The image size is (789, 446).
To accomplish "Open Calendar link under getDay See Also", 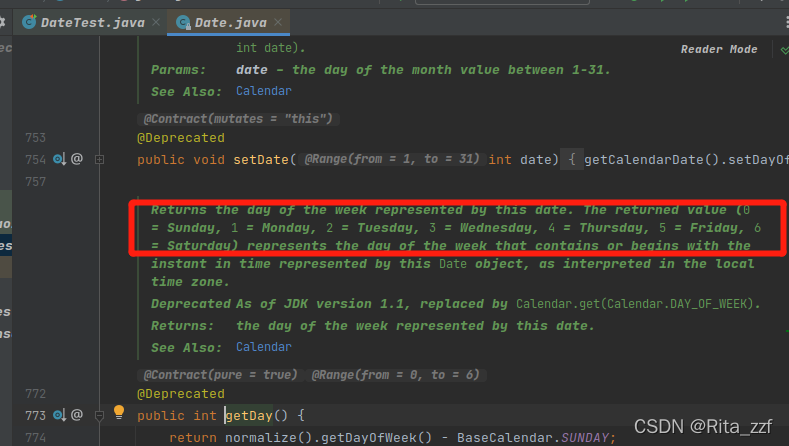I will [264, 347].
